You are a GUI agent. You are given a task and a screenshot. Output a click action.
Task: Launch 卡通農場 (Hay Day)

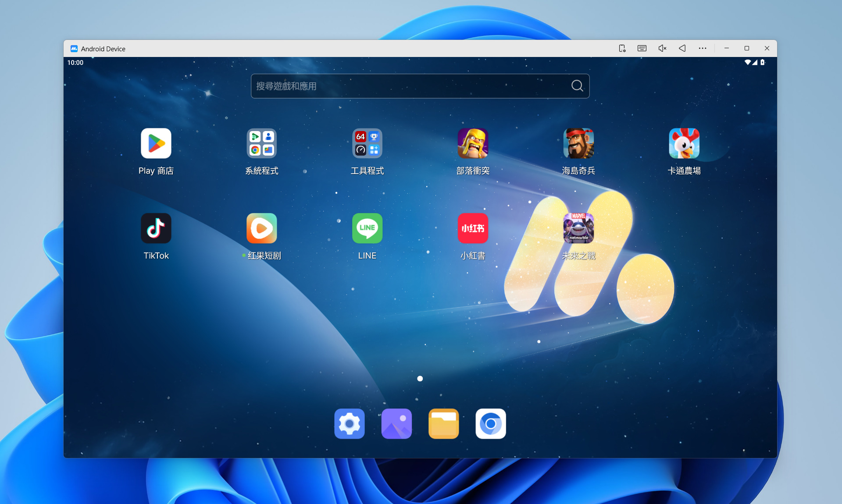pyautogui.click(x=684, y=143)
